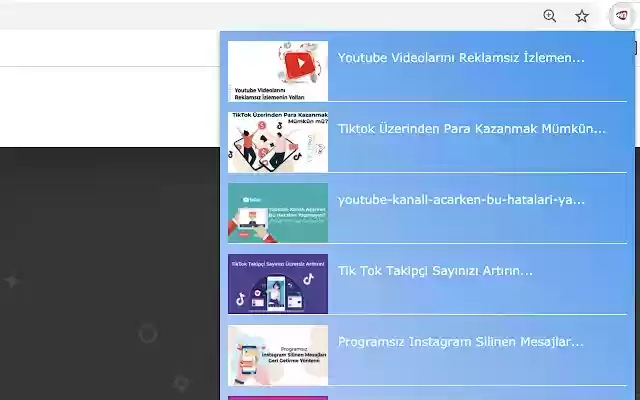This screenshot has height=400, width=640.
Task: Click the zoom magnifier icon in address bar
Action: tap(549, 16)
